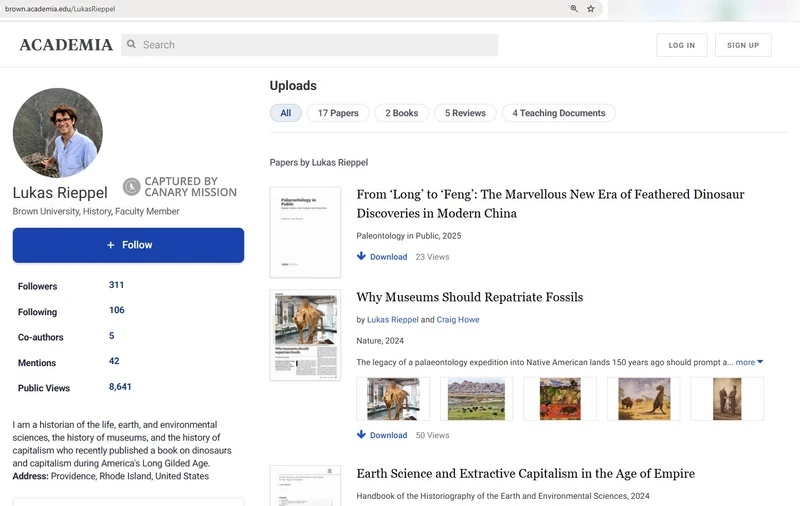800x506 pixels.
Task: Select the All uploads filter
Action: click(x=286, y=113)
